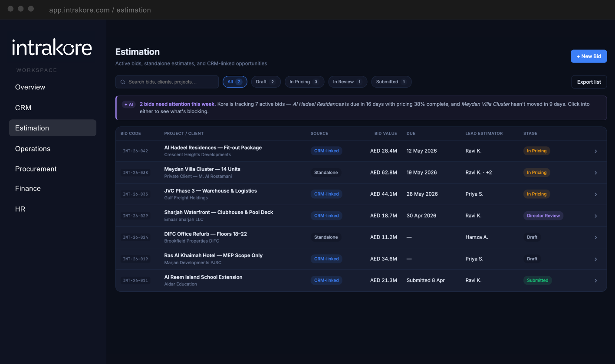This screenshot has width=615, height=364.
Task: Open row chevron for Meydan Villa Cluster
Action: pos(595,173)
